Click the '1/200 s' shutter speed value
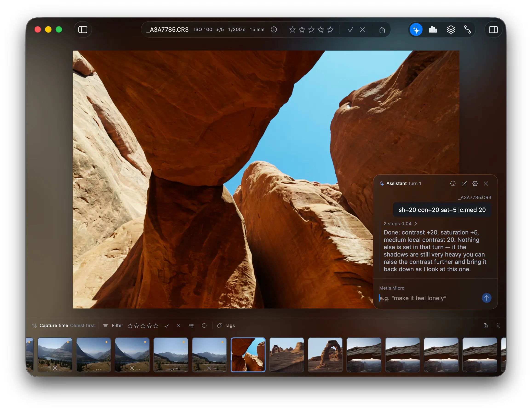The height and width of the screenshot is (411, 532). [237, 29]
